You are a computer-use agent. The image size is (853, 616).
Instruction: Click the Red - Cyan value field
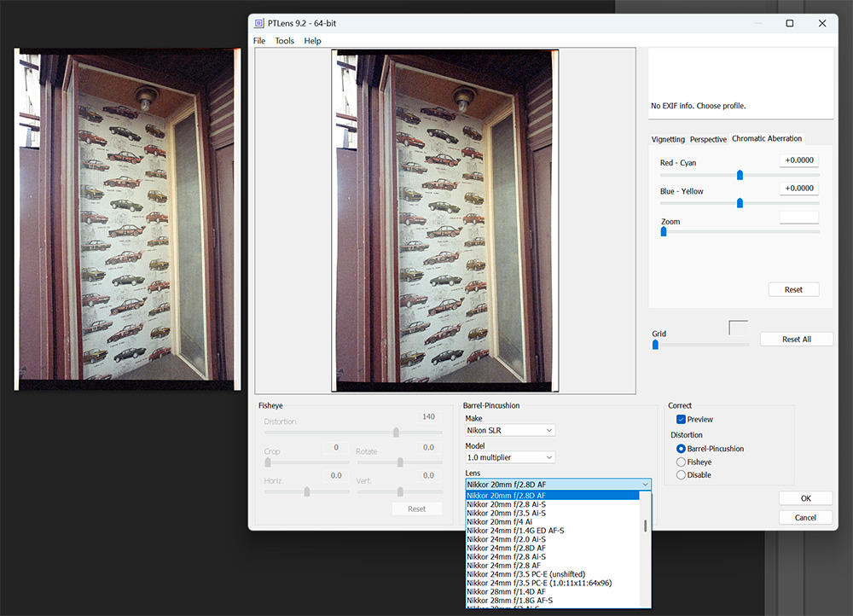click(x=799, y=160)
